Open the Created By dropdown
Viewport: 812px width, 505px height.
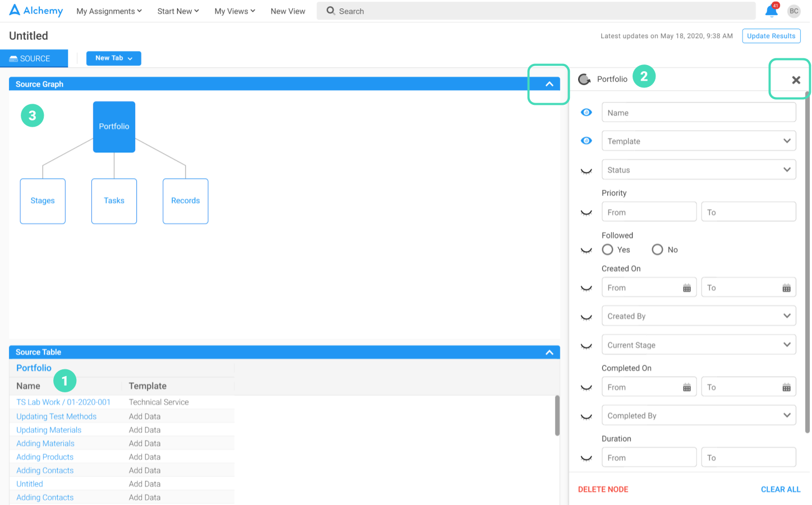click(x=699, y=316)
